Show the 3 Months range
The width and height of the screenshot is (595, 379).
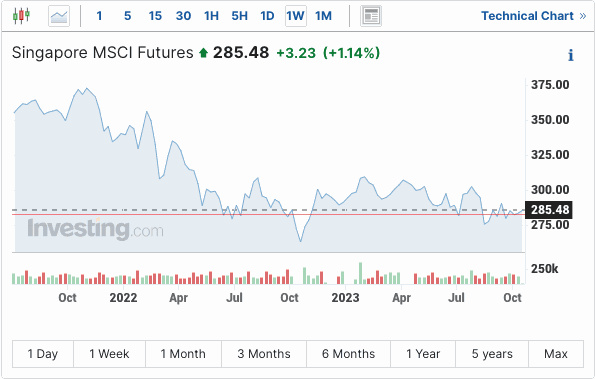[x=264, y=354]
